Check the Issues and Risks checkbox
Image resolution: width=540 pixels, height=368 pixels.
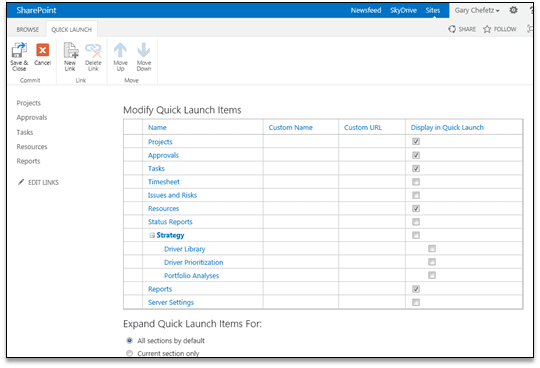[x=416, y=195]
